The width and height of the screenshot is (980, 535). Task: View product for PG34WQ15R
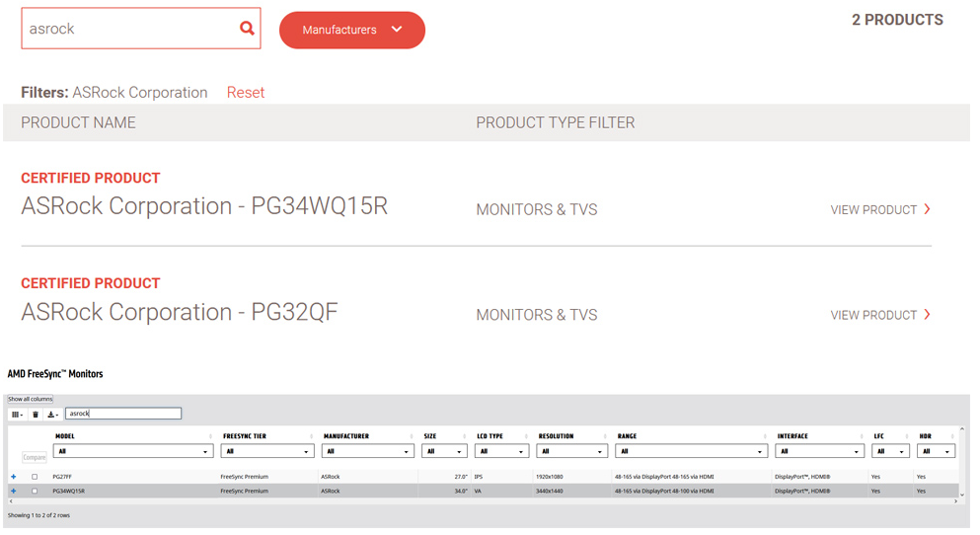point(880,209)
